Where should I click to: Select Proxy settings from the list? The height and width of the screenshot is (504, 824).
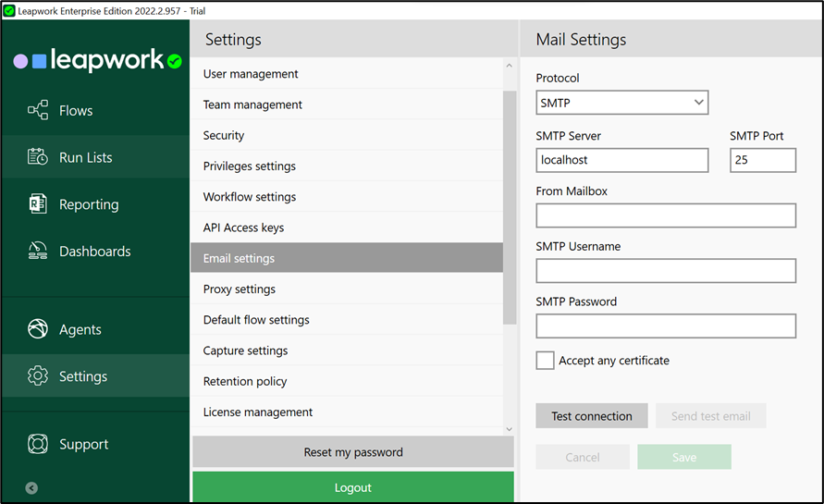pyautogui.click(x=240, y=289)
